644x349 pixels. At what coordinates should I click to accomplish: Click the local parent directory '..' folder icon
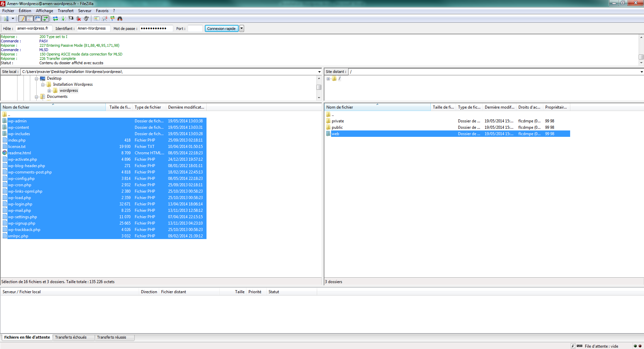5,114
